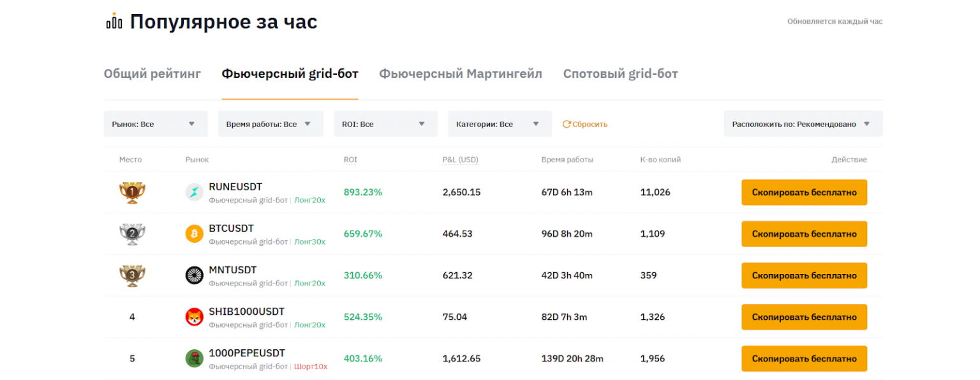The image size is (980, 380).
Task: Click the P&L (USD) column header
Action: (x=460, y=160)
